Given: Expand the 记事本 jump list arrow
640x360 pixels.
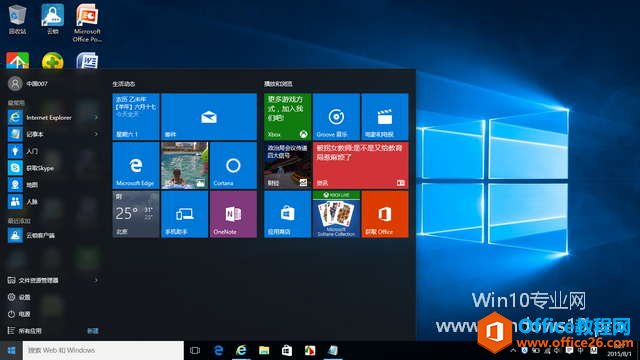Looking at the screenshot, I should 96,134.
